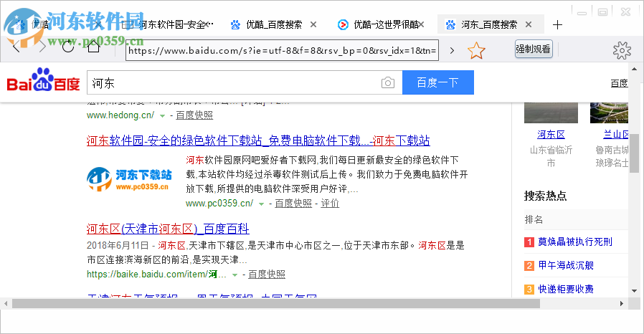Open dropdown arrow next to baike.baidu.com link
Image resolution: width=644 pixels, height=334 pixels.
tap(235, 275)
